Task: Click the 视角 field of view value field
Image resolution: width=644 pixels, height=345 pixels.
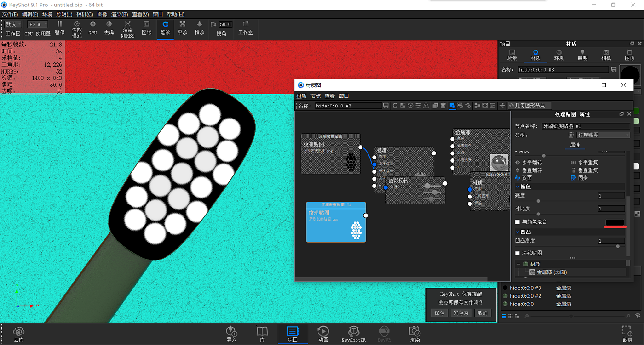Action: point(225,24)
